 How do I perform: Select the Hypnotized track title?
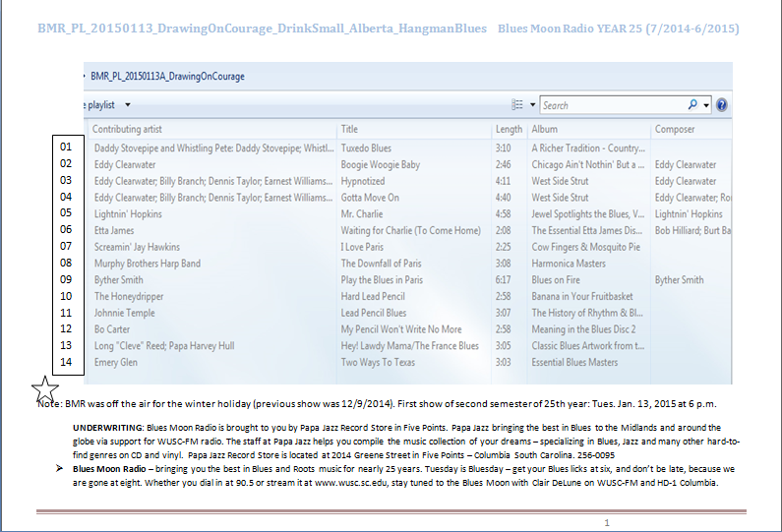363,181
